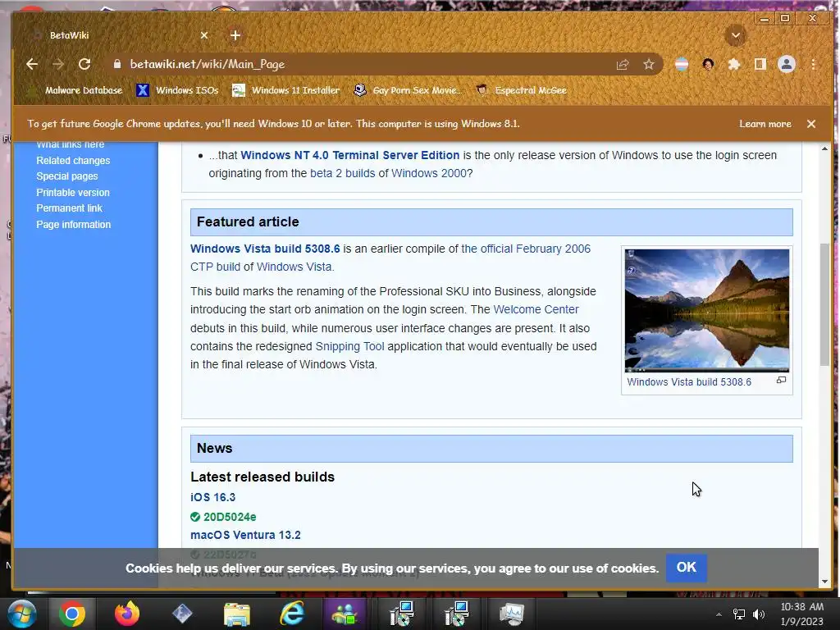The image size is (840, 630).
Task: Open the beta 2 builds link
Action: (342, 174)
